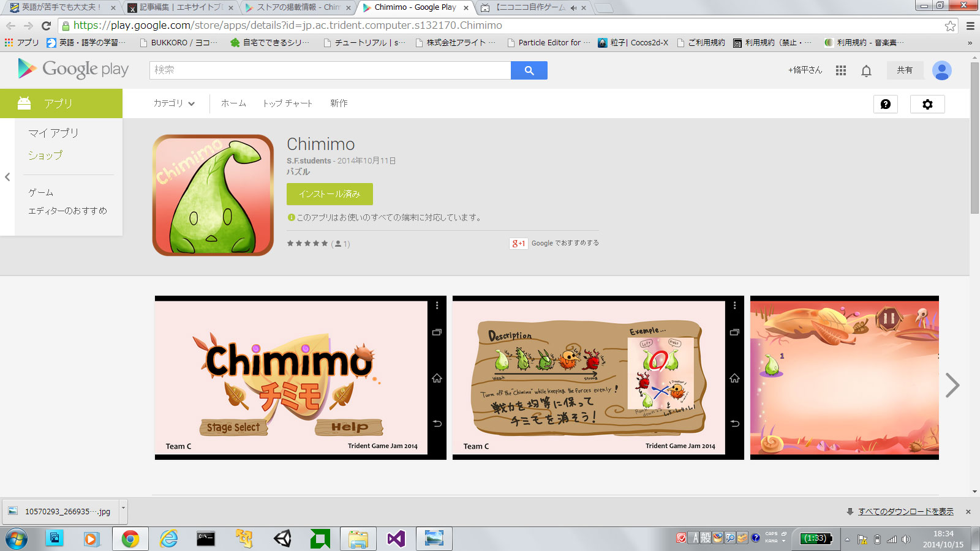Open BUKKORO bookmark

179,43
